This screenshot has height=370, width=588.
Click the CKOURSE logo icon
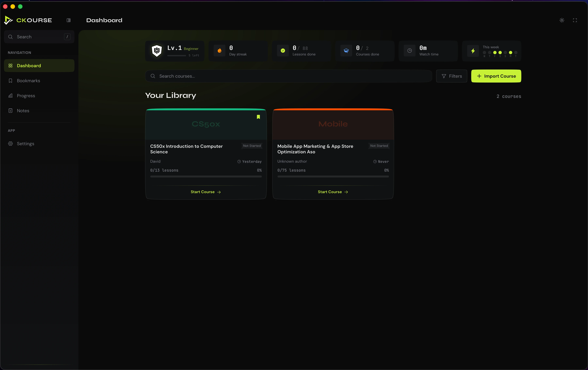[8, 20]
